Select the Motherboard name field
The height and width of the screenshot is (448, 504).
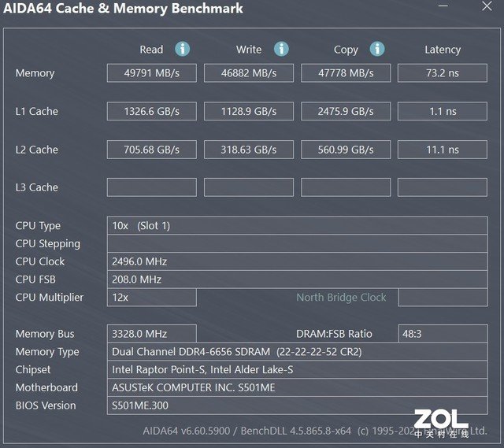click(297, 387)
